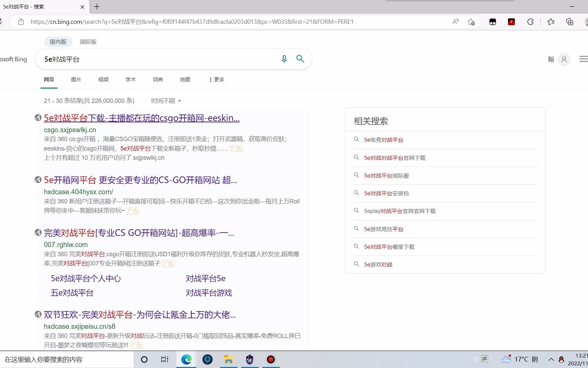Open a new browser tab with plus button
This screenshot has height=368, width=588.
pos(97,6)
